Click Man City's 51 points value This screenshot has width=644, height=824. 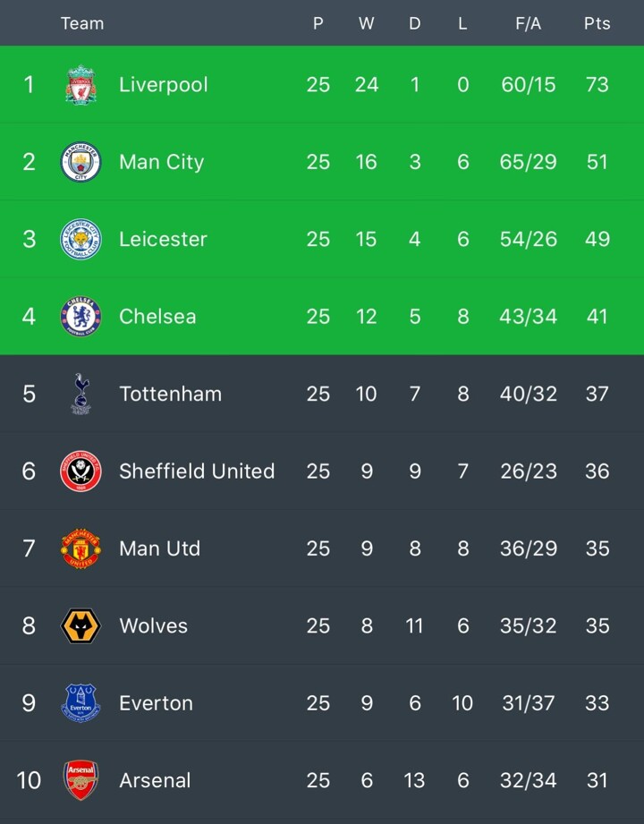pyautogui.click(x=597, y=162)
